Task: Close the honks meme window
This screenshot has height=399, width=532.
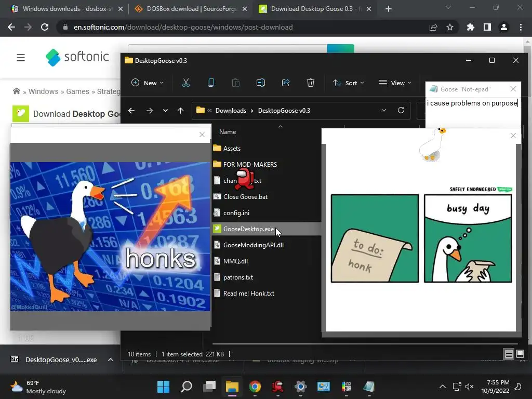Action: point(202,135)
